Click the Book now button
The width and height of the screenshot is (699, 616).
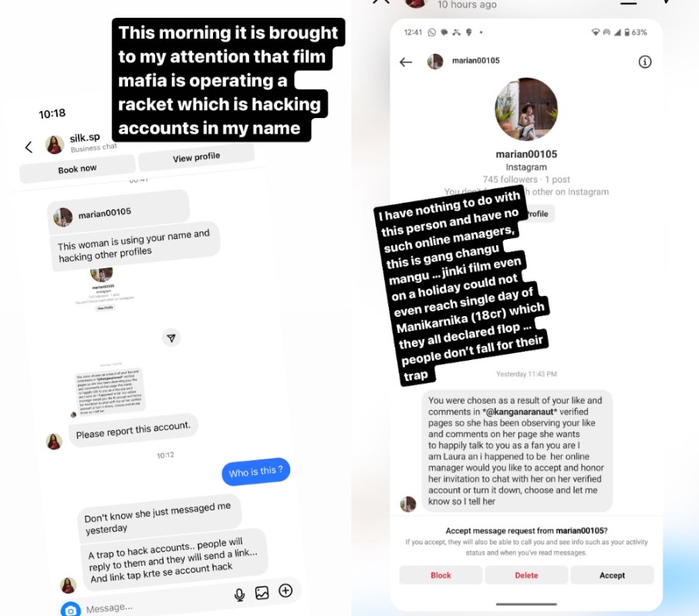(x=77, y=169)
